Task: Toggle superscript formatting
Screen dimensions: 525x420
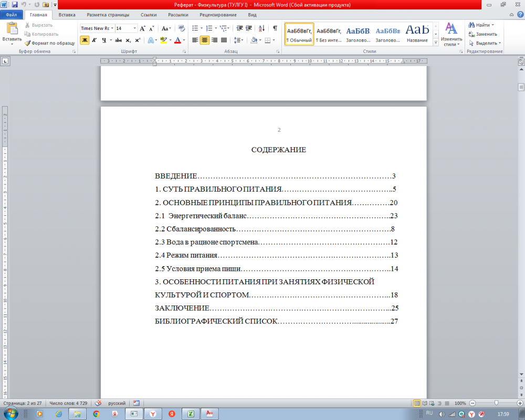Action: pos(138,40)
